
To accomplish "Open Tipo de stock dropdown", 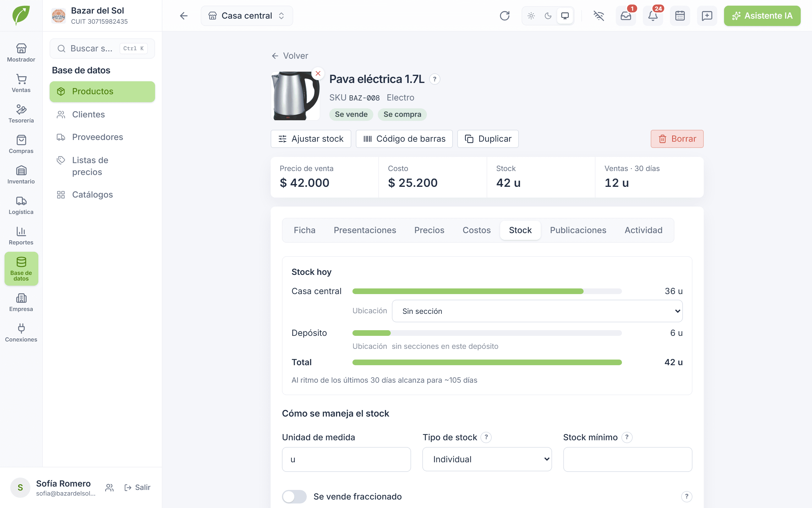I will tap(487, 459).
